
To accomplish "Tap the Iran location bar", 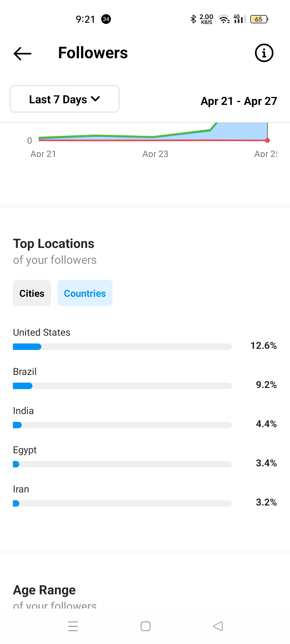I will 122,503.
